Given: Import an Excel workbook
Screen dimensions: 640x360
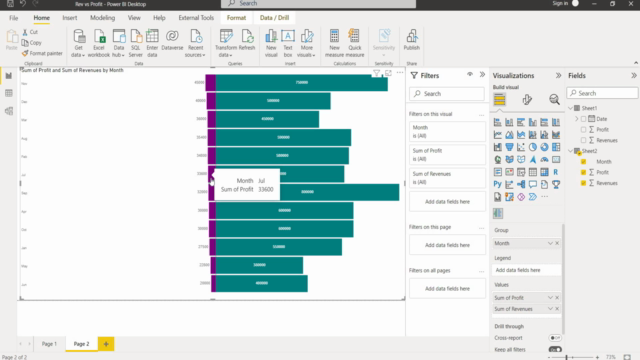Looking at the screenshot, I should click(x=99, y=43).
